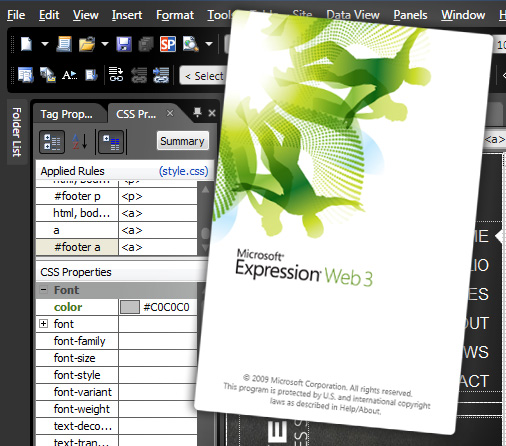506x446 pixels.
Task: Select the #footer a rule row
Action: tap(116, 247)
